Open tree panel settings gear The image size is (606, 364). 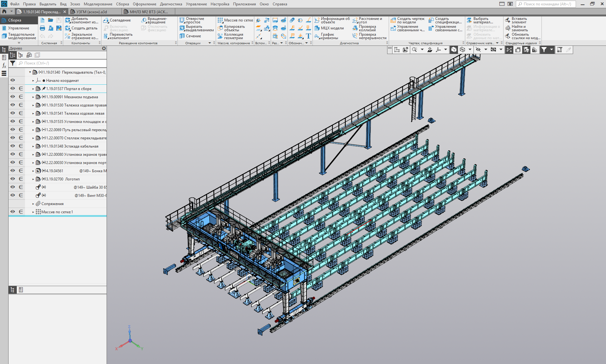coord(104,48)
